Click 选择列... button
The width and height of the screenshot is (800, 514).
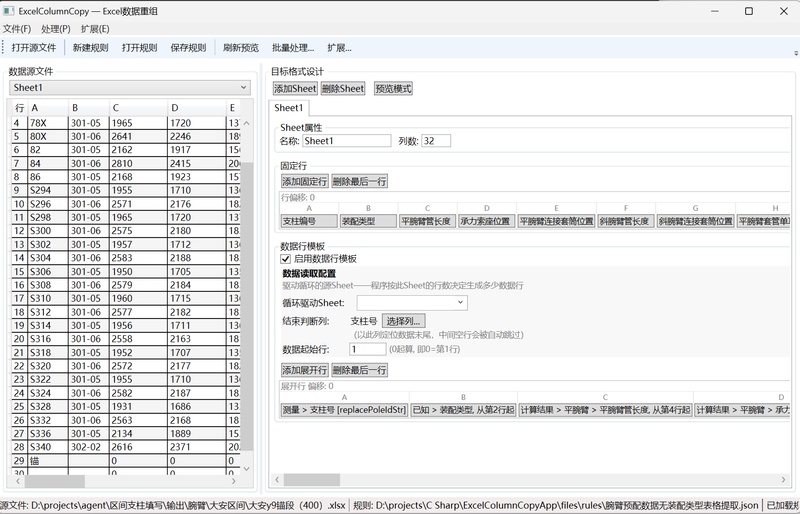point(404,321)
